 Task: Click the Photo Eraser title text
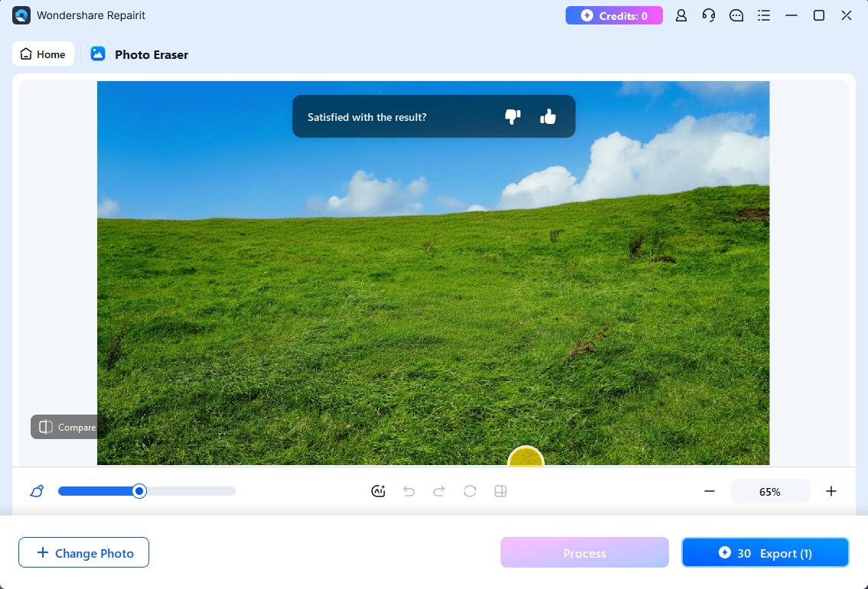(x=151, y=54)
